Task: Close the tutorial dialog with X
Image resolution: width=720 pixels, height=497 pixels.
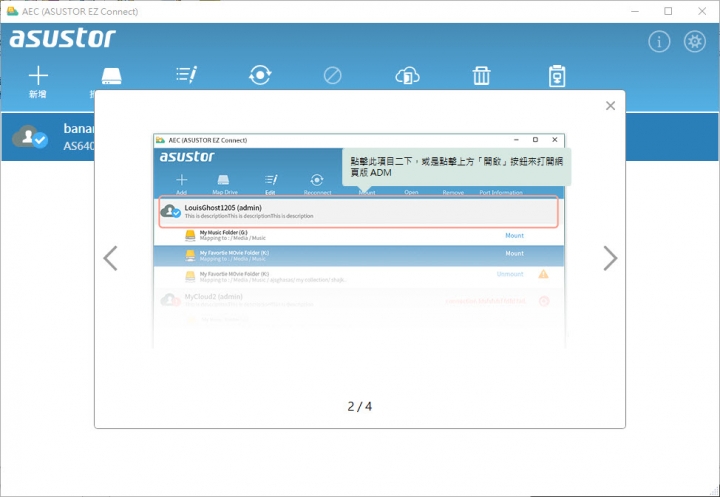Action: 610,106
